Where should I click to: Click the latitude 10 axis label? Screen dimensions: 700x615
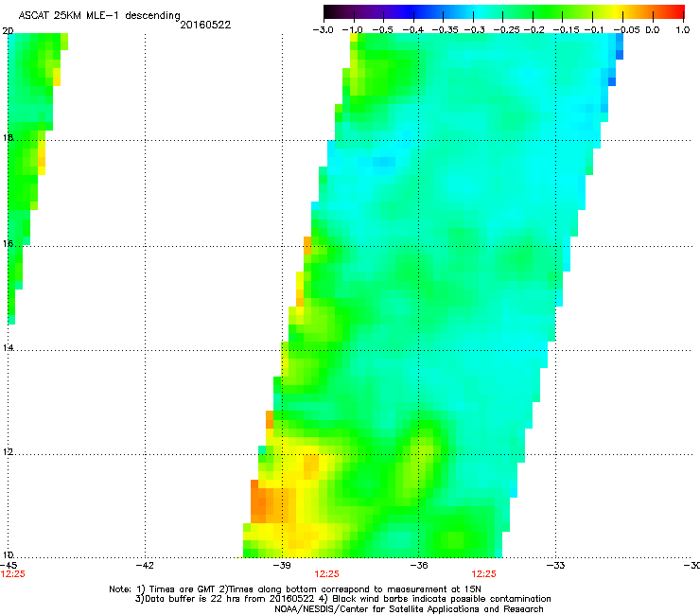(8, 555)
